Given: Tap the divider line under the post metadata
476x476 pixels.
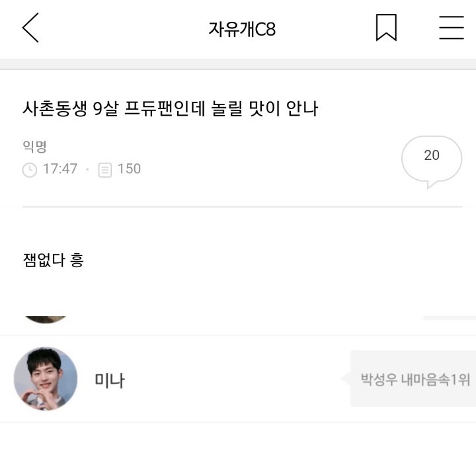Looking at the screenshot, I should click(x=242, y=207).
